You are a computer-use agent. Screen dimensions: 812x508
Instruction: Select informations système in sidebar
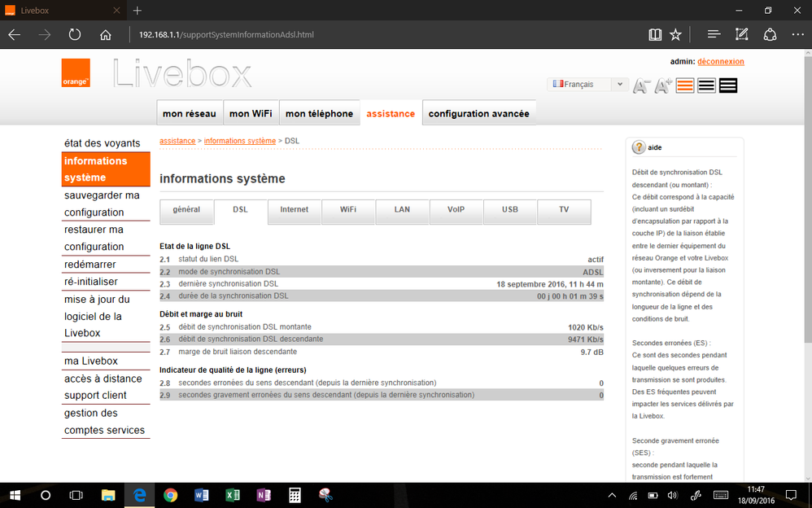[106, 169]
